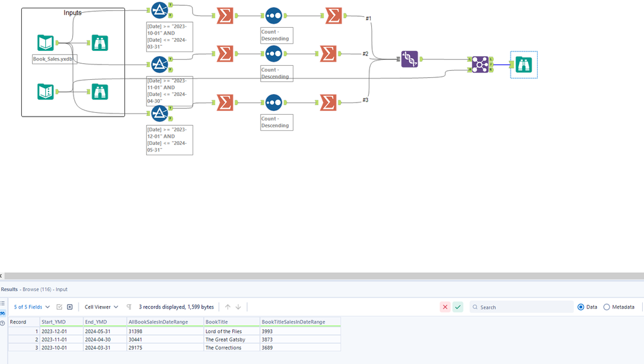Select the Summarize tool feeding connection #1
This screenshot has height=364, width=644.
coord(333,15)
